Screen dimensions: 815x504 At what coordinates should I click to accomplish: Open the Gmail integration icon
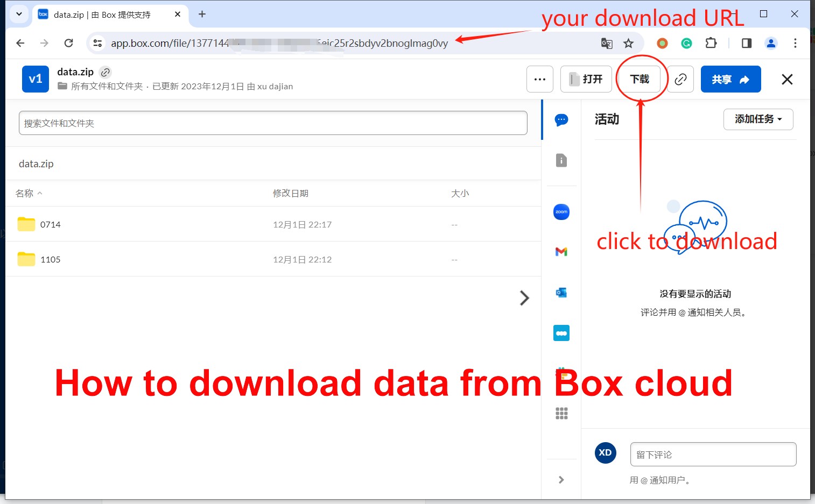(x=561, y=252)
